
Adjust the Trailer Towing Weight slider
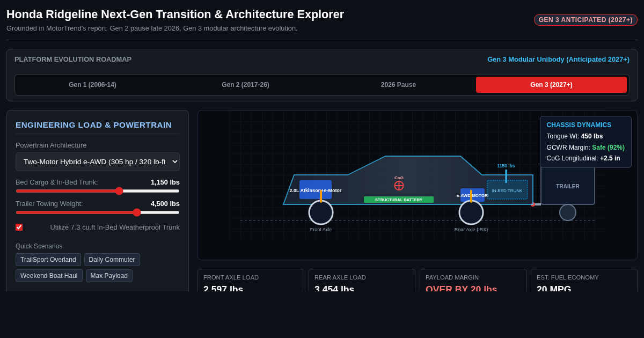click(x=98, y=212)
